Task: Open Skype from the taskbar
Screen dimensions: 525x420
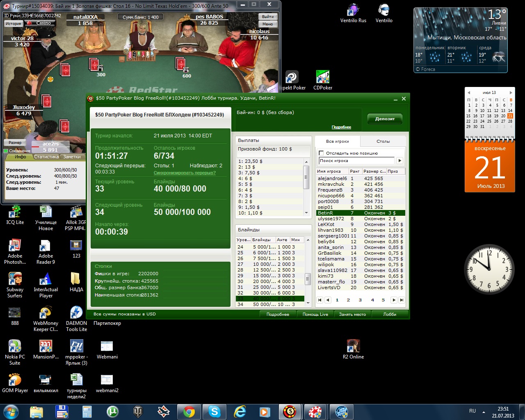Action: click(214, 411)
